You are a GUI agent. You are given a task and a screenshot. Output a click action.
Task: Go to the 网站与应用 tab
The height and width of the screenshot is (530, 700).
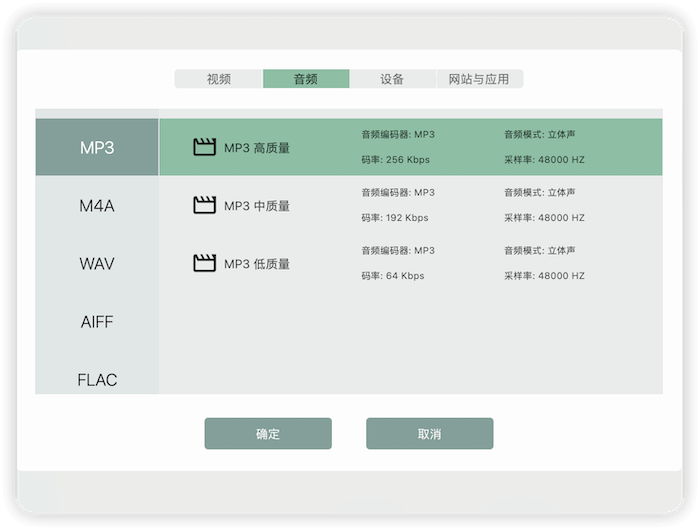pos(479,79)
